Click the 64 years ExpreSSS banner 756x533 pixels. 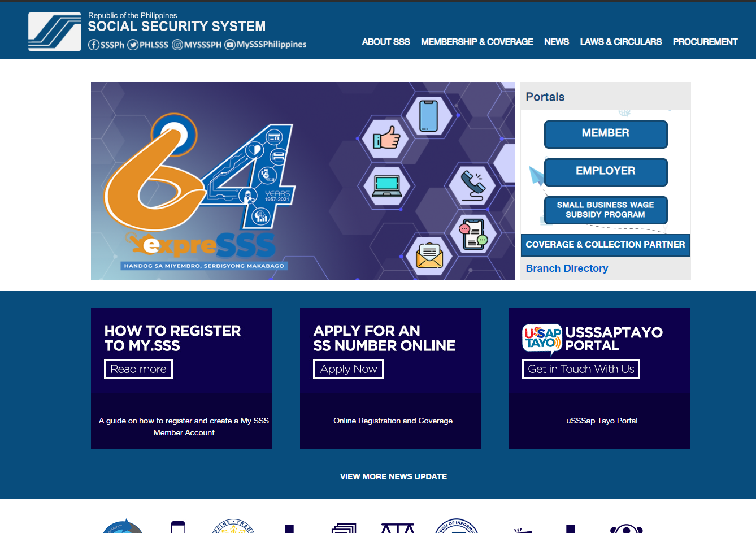pyautogui.click(x=302, y=181)
